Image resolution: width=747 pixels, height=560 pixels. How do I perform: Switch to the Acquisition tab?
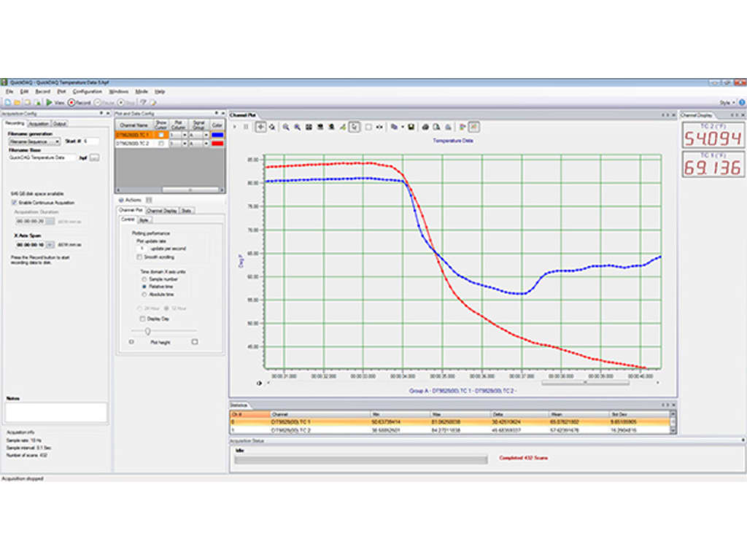click(40, 124)
